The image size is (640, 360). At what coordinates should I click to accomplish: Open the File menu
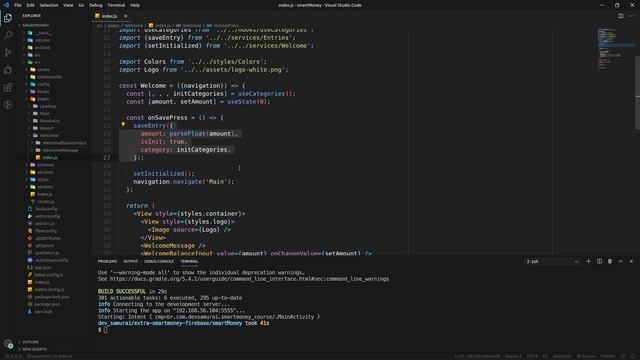click(x=18, y=5)
